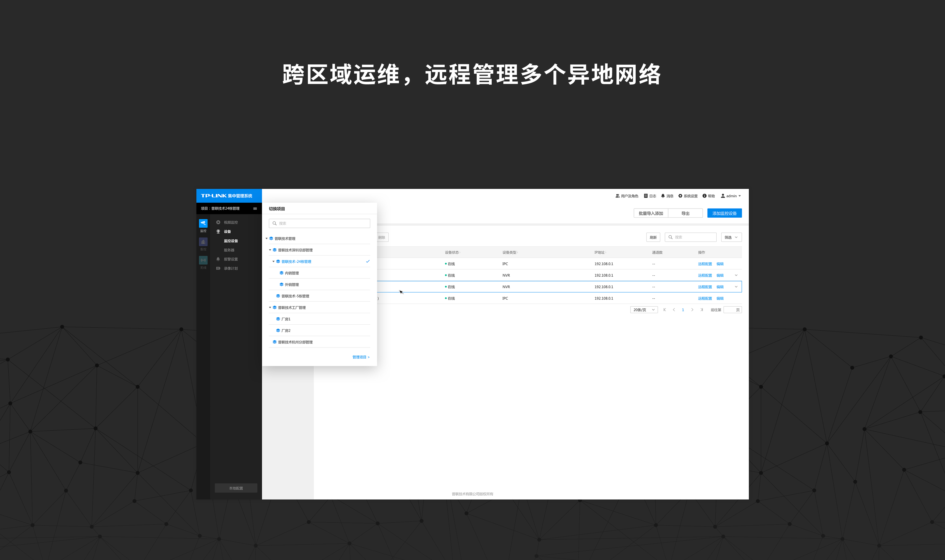The width and height of the screenshot is (945, 560).
Task: Click the 消息 notification bell icon
Action: [662, 196]
